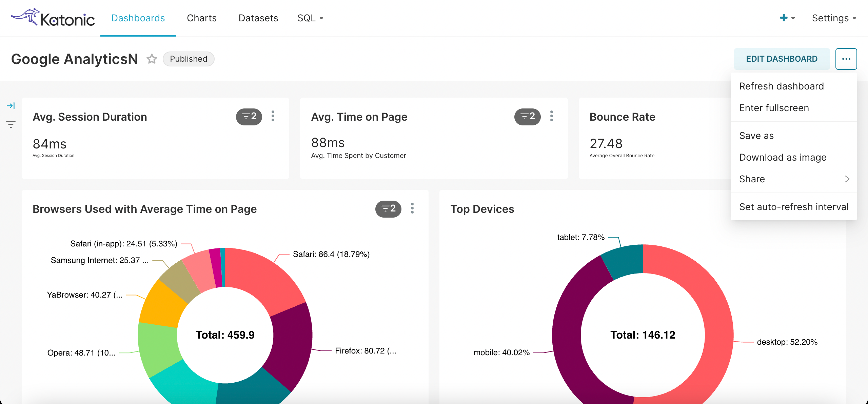Image resolution: width=868 pixels, height=404 pixels.
Task: Choose Download as image
Action: point(794,157)
